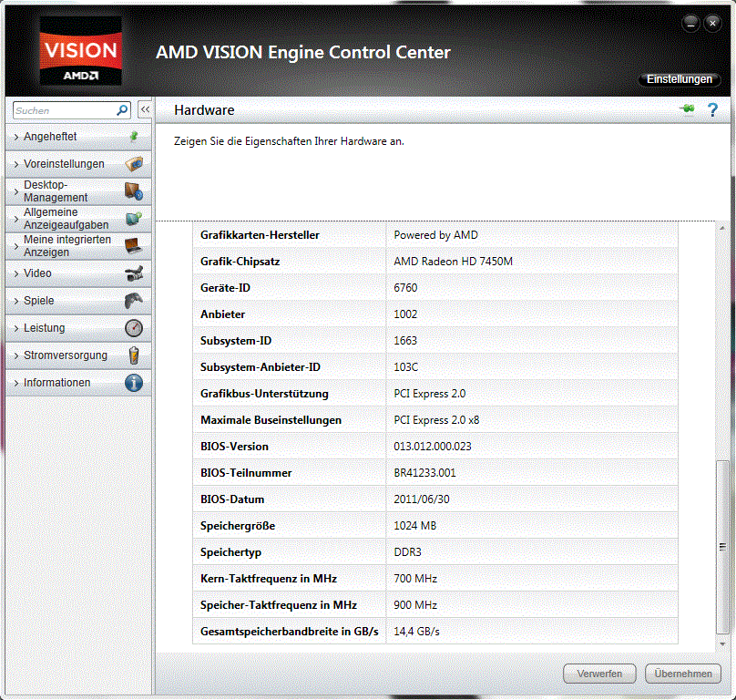Click the green pin icon in Hardware header

(x=687, y=109)
